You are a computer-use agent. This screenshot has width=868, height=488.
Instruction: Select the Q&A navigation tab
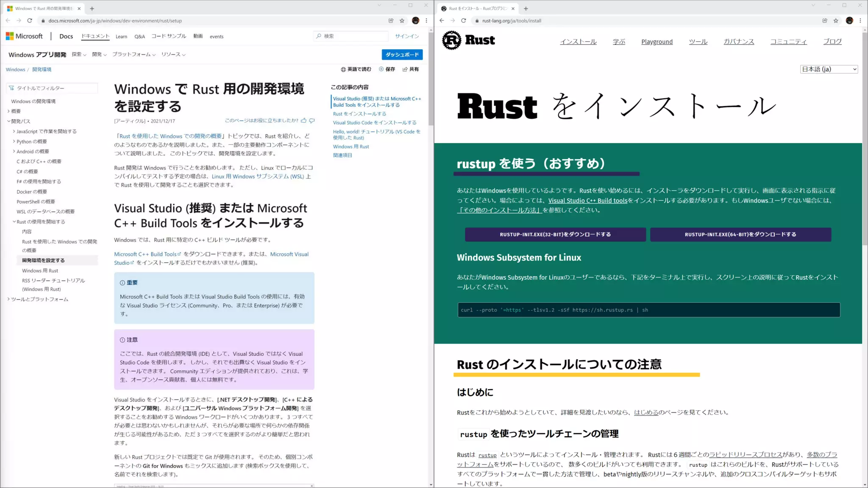139,36
